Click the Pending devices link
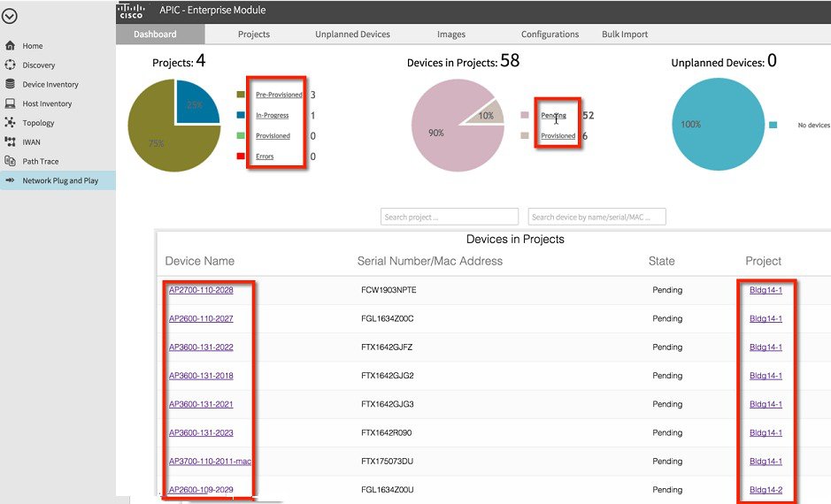 coord(553,116)
